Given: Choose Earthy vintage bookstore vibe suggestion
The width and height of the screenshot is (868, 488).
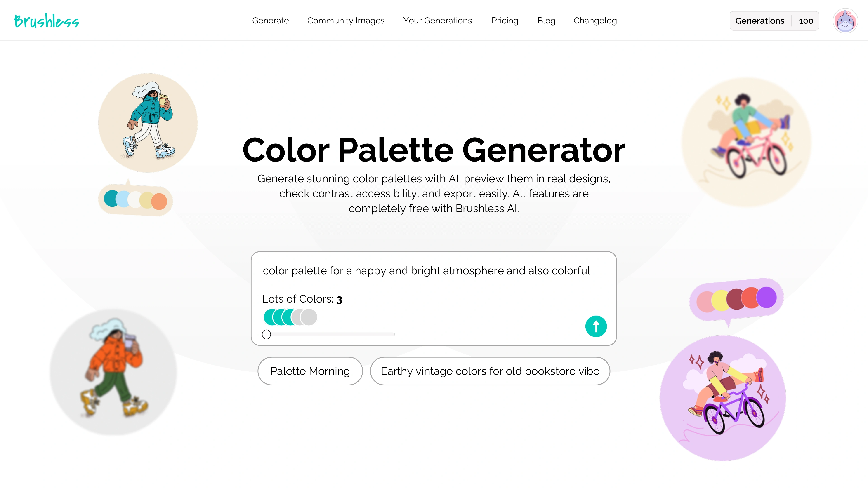Looking at the screenshot, I should (x=490, y=371).
